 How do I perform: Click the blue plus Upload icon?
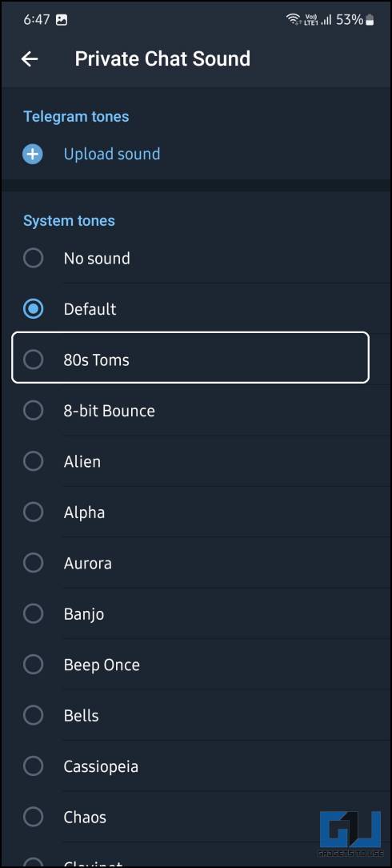pyautogui.click(x=33, y=154)
